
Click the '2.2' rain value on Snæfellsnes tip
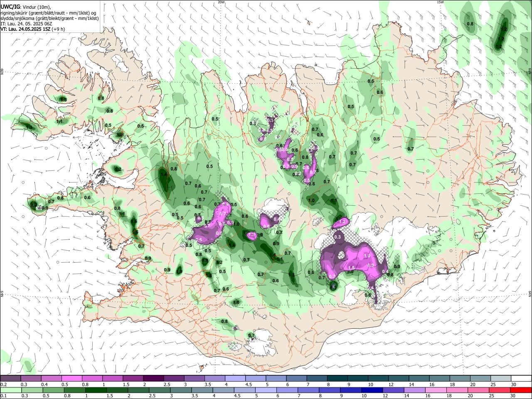tap(34, 204)
